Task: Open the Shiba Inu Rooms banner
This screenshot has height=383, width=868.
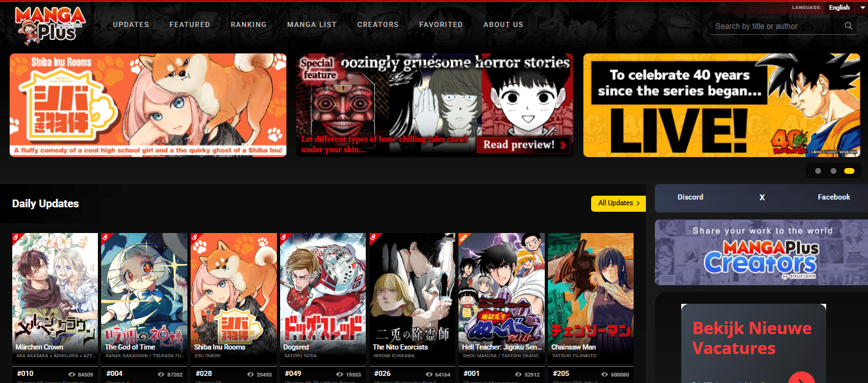Action: [148, 105]
